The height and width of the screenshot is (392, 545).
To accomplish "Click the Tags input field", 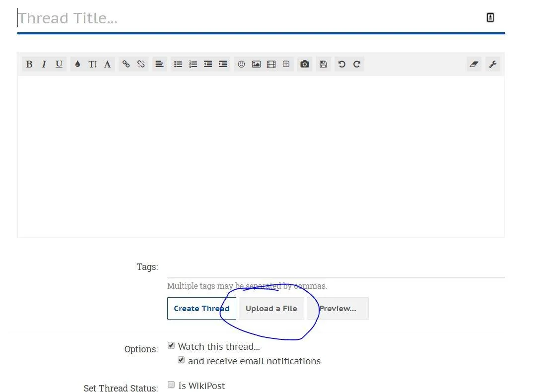I will (x=336, y=267).
